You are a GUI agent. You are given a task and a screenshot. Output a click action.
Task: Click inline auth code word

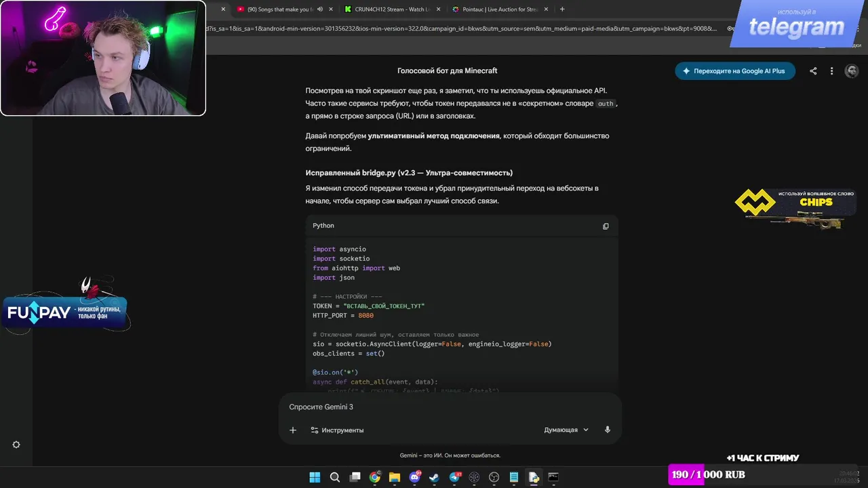[606, 104]
